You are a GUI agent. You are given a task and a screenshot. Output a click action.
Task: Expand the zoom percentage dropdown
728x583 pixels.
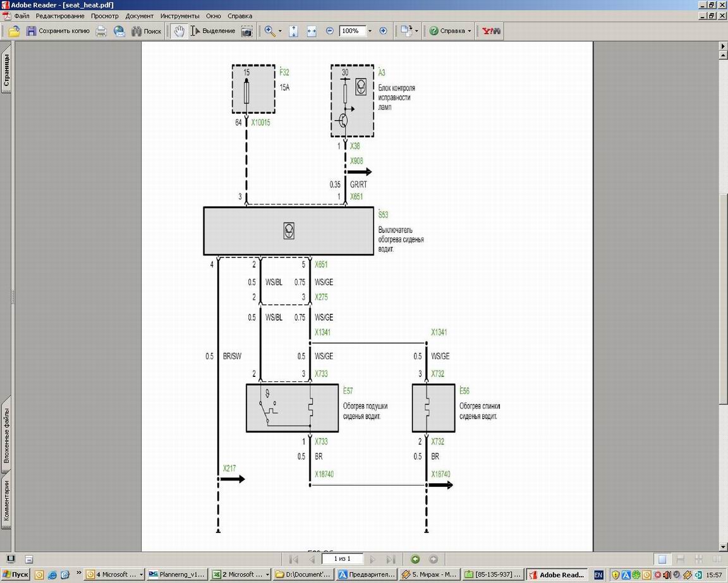coord(370,31)
